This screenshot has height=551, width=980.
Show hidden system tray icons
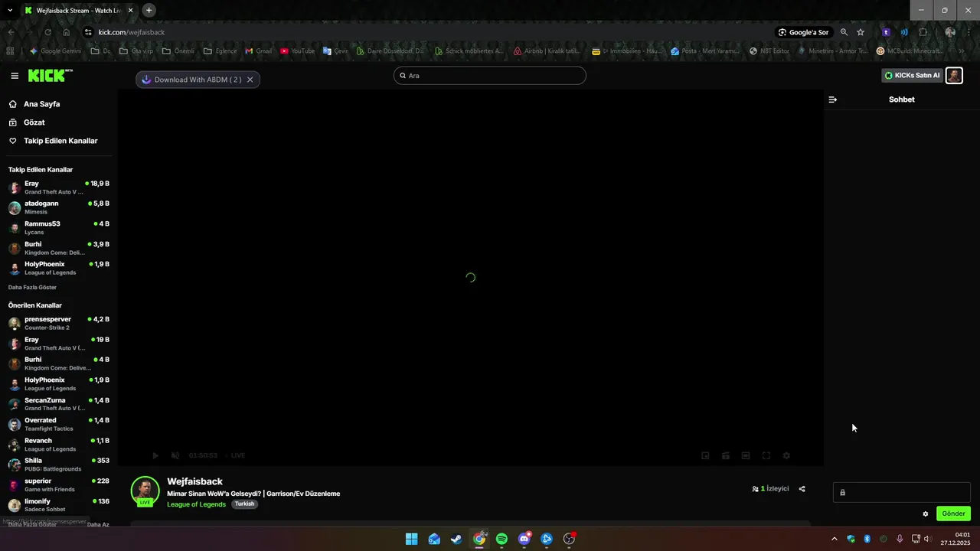835,539
